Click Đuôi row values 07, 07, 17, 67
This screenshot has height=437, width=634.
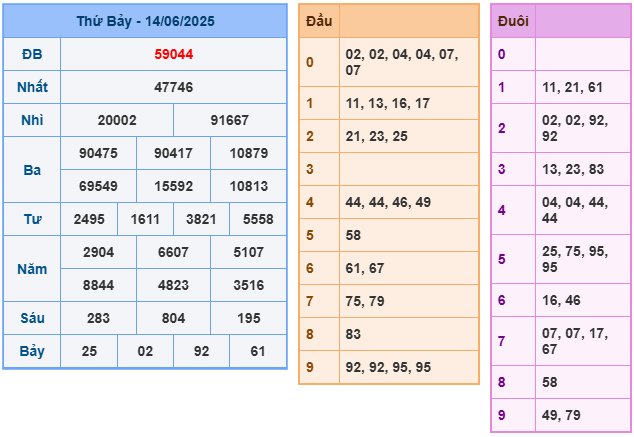point(575,342)
